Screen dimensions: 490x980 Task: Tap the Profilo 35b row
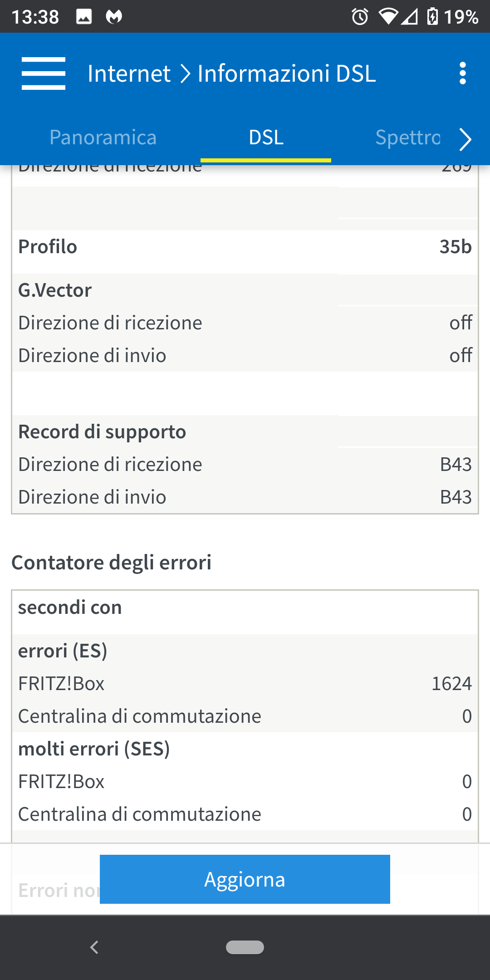click(245, 247)
